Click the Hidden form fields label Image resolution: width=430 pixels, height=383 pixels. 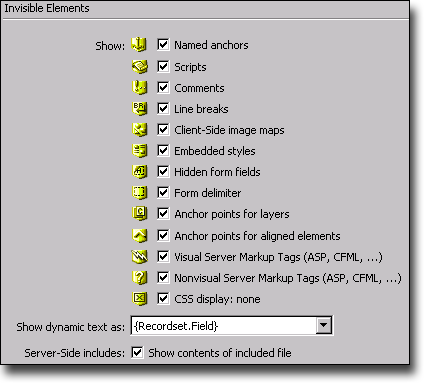217,172
